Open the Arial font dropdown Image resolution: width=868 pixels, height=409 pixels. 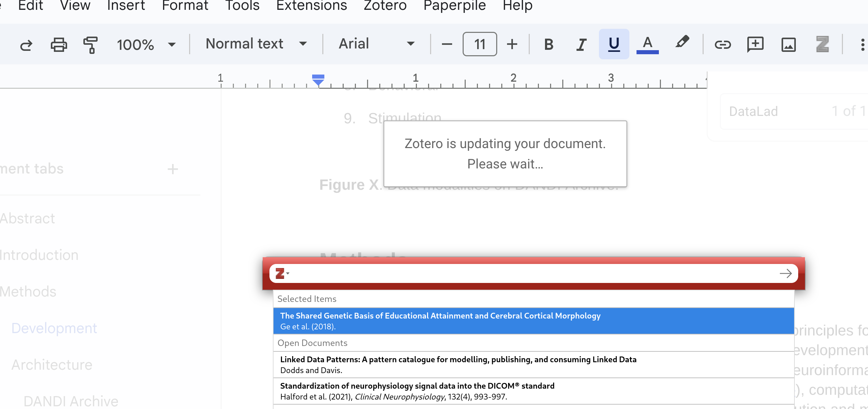[x=376, y=44]
